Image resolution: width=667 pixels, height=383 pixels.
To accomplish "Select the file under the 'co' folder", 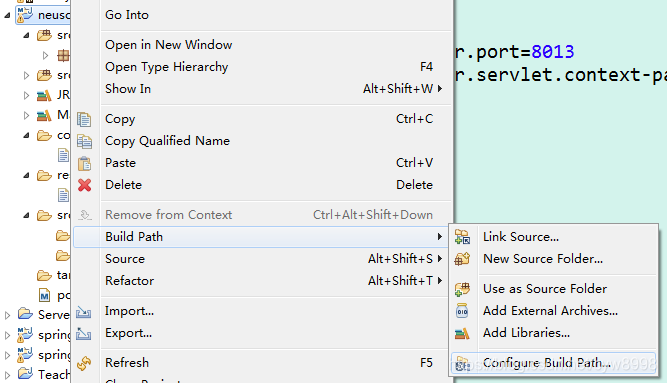I will 63,155.
